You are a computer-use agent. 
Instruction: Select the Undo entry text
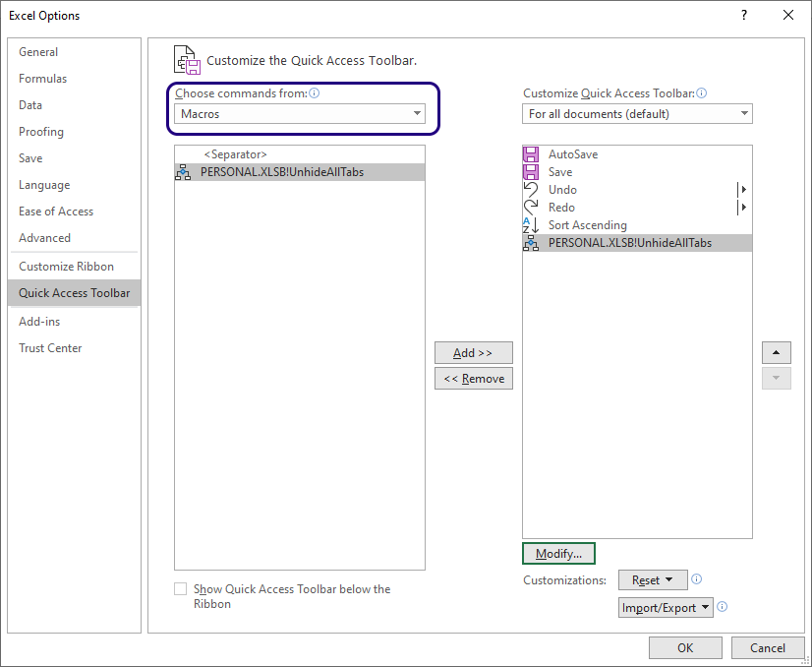pos(562,190)
